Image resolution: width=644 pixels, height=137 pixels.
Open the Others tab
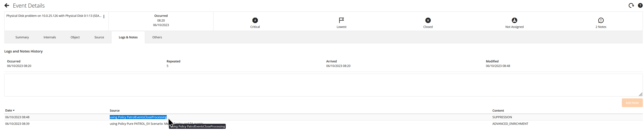coord(157,37)
